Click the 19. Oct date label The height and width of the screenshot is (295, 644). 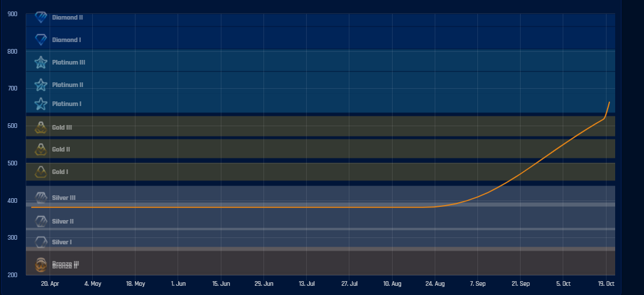click(606, 284)
